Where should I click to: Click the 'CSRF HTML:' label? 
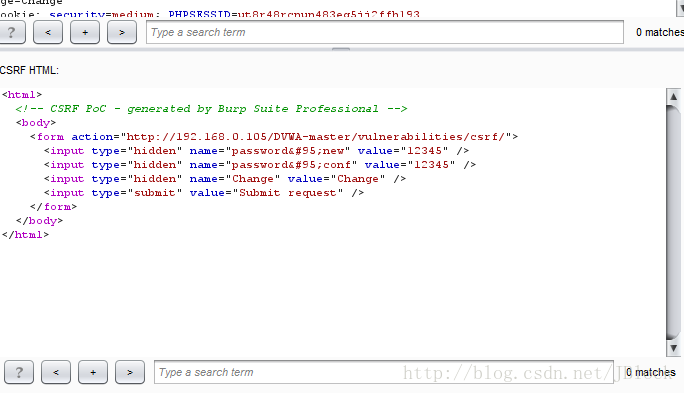pos(29,70)
